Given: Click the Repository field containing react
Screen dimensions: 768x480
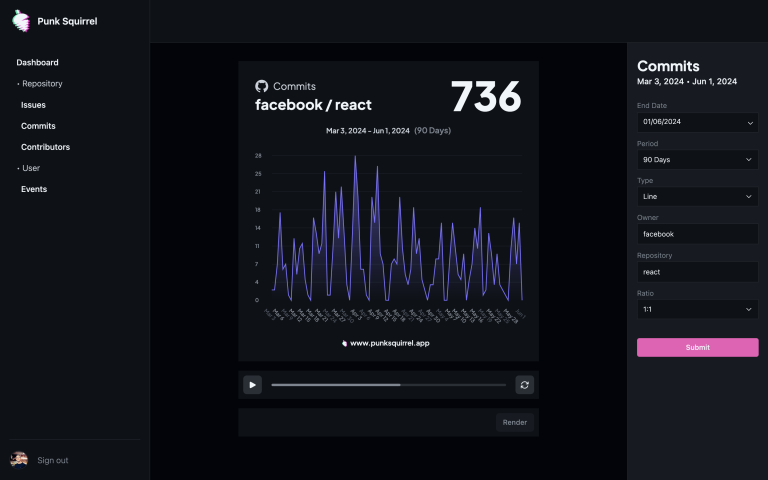Looking at the screenshot, I should coord(697,272).
